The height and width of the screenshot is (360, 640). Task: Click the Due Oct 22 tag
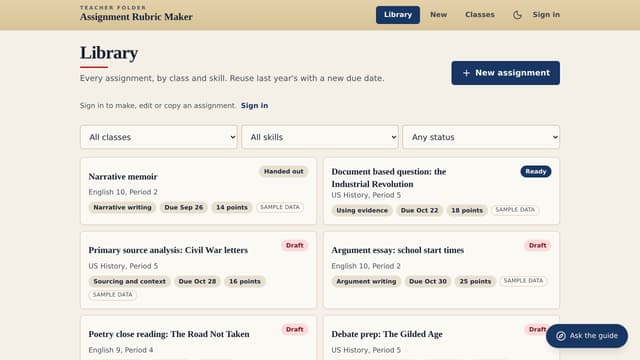420,211
